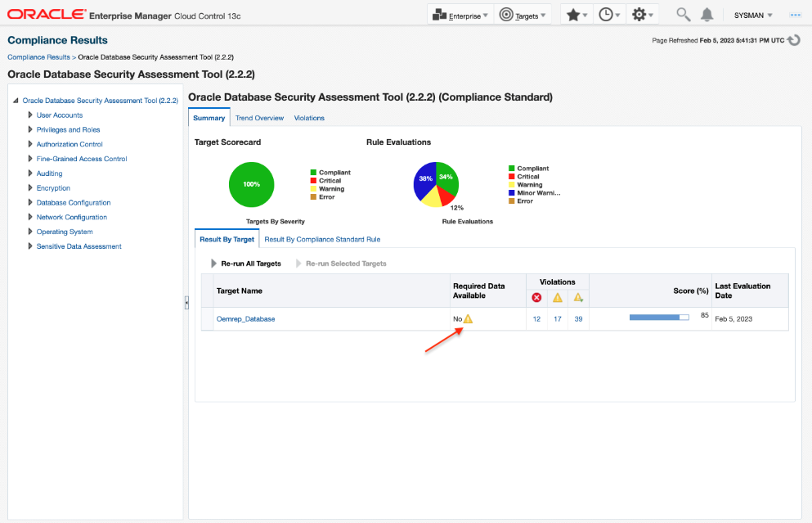This screenshot has width=812, height=523.
Task: Switch to the Summary tab
Action: click(x=209, y=118)
